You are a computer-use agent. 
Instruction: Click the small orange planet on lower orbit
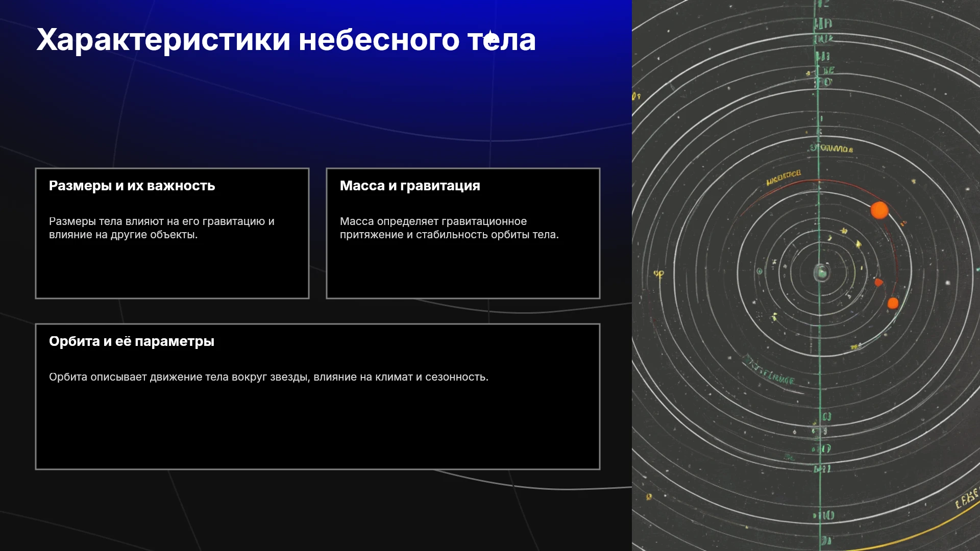pos(893,303)
